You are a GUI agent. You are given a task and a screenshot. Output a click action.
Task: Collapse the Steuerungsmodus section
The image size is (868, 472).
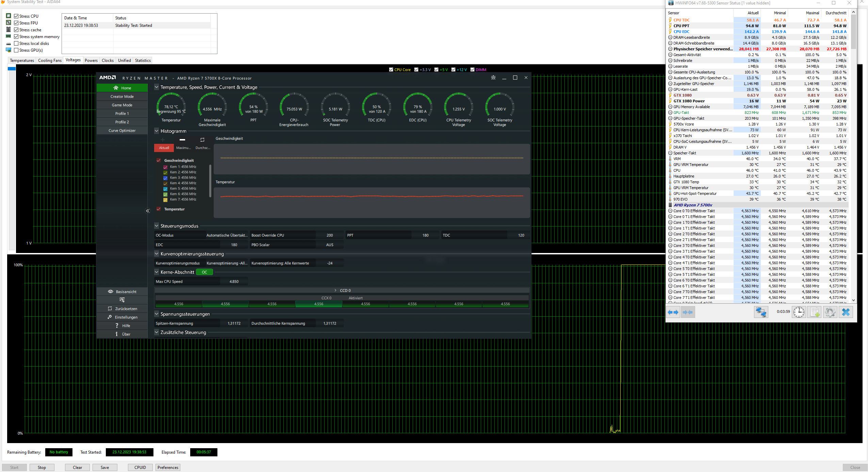click(x=157, y=226)
